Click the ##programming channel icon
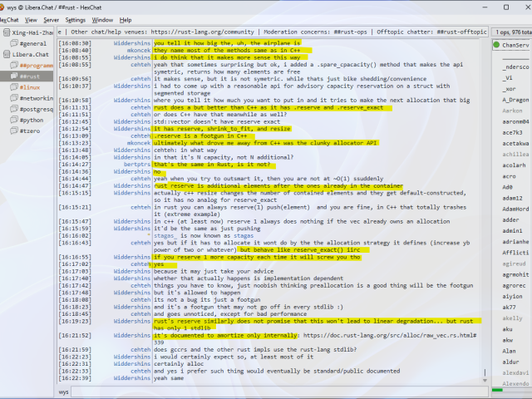Viewport: 532px width, 399px height. tap(14, 65)
